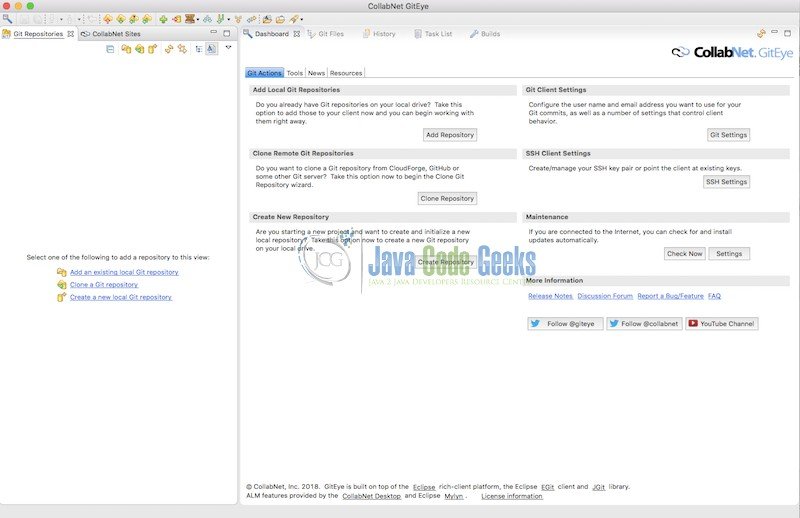
Task: Click the Add Repository button
Action: click(450, 135)
